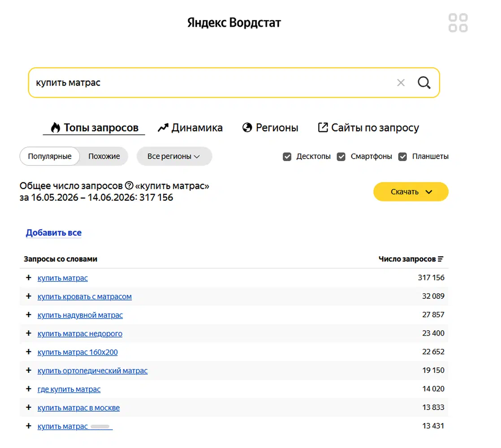The width and height of the screenshot is (501, 448).
Task: Click in the купить матрас search field
Action: pyautogui.click(x=211, y=83)
